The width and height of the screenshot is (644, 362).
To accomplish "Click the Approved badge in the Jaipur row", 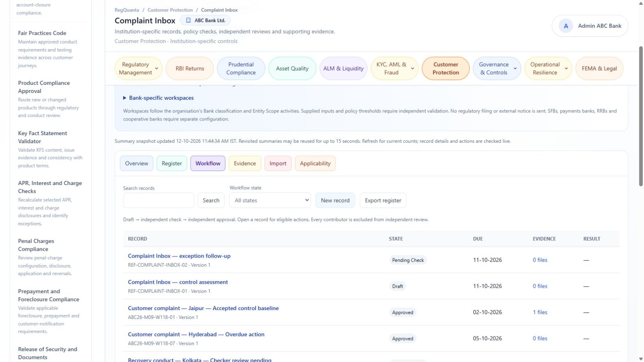I will click(x=403, y=312).
